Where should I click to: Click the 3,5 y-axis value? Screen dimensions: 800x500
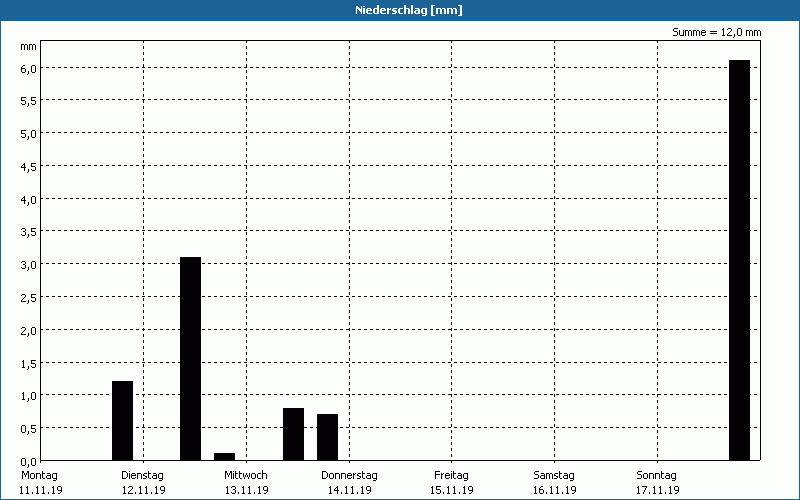click(29, 233)
